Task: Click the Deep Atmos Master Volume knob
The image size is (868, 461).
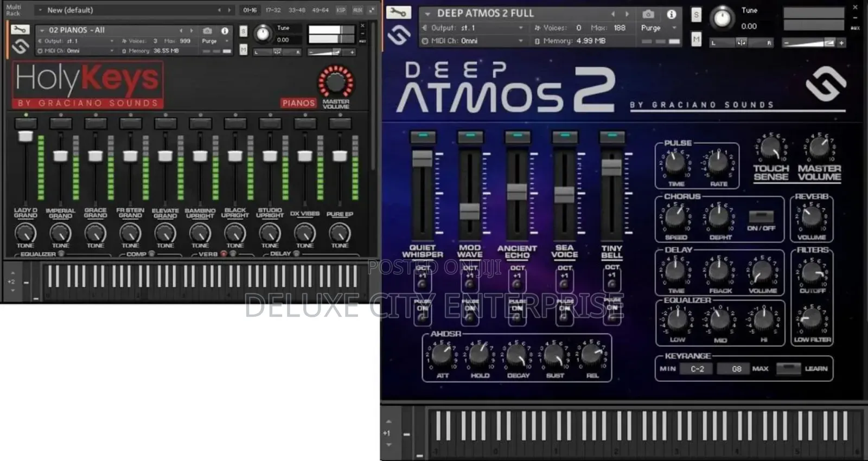Action: (x=819, y=148)
